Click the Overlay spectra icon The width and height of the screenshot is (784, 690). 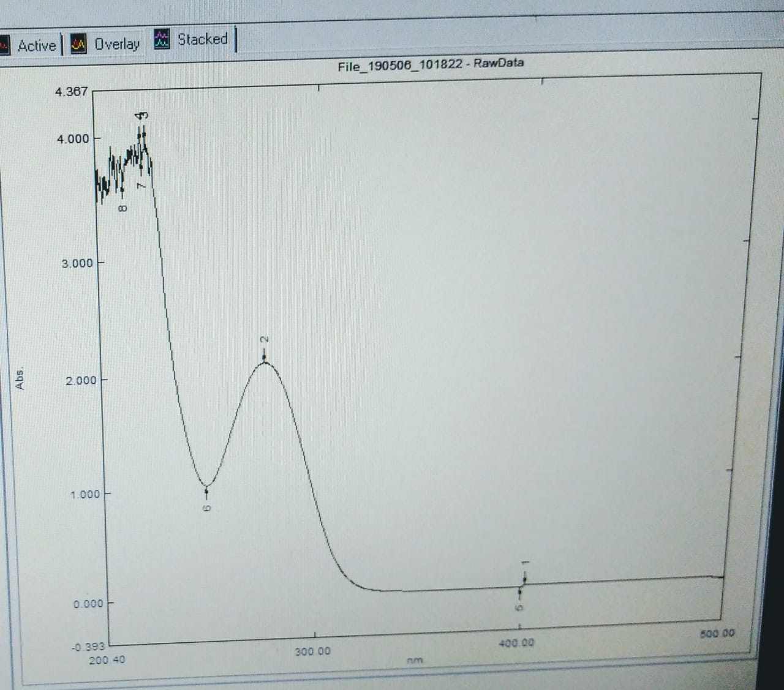[78, 43]
